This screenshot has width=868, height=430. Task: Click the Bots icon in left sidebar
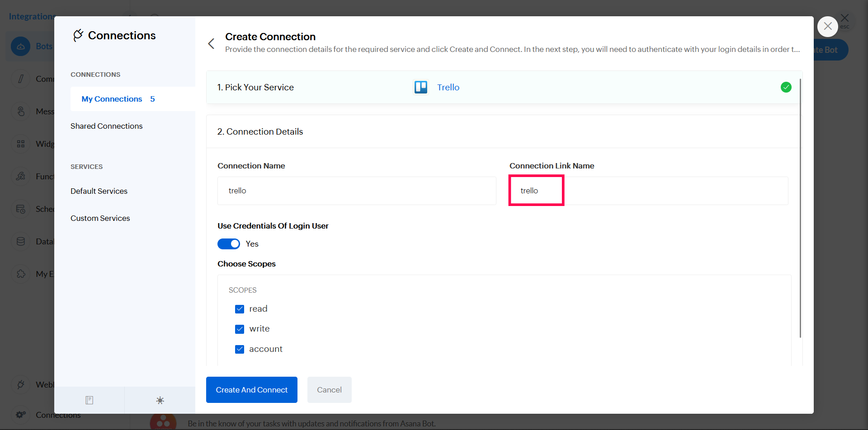pos(21,47)
